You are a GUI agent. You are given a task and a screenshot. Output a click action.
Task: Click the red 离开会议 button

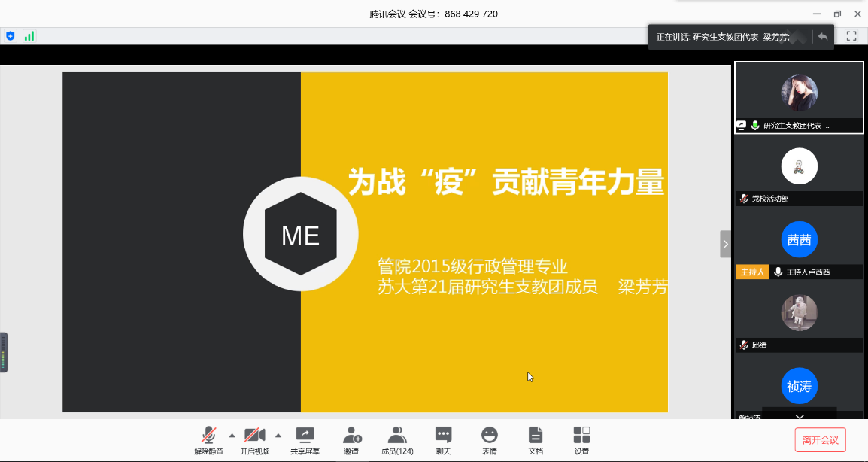[x=820, y=439]
